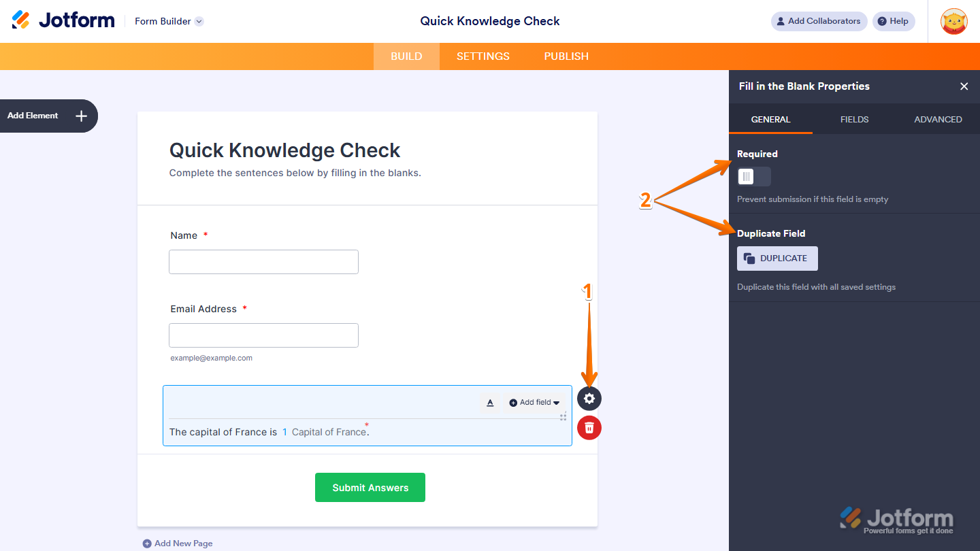Toggle the Required switch
This screenshot has width=980, height=551.
[x=754, y=177]
